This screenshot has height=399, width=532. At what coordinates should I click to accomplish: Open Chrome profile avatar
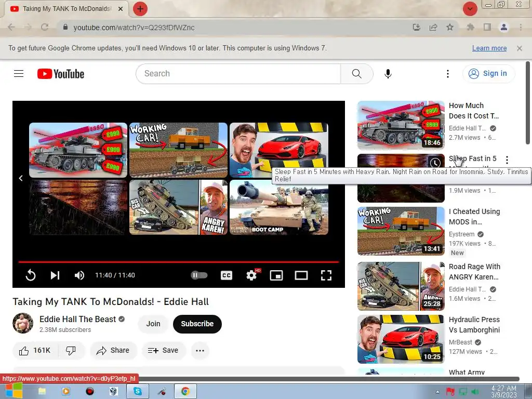pos(504,27)
